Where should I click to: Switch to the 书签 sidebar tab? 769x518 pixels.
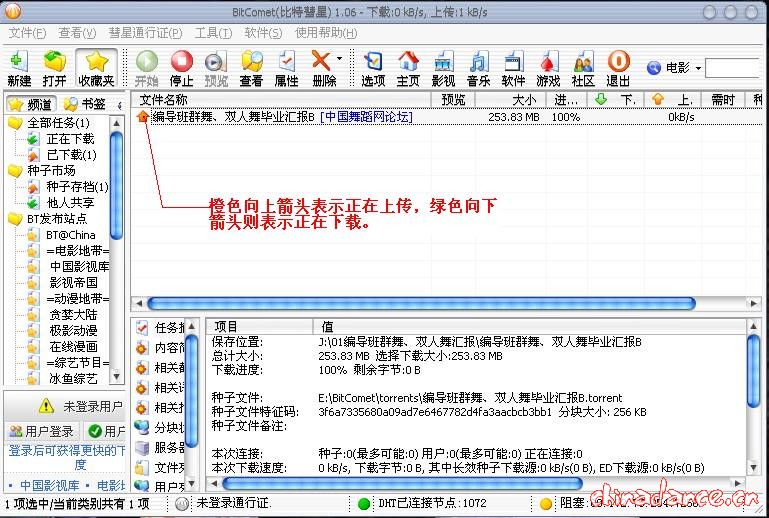tap(85, 104)
